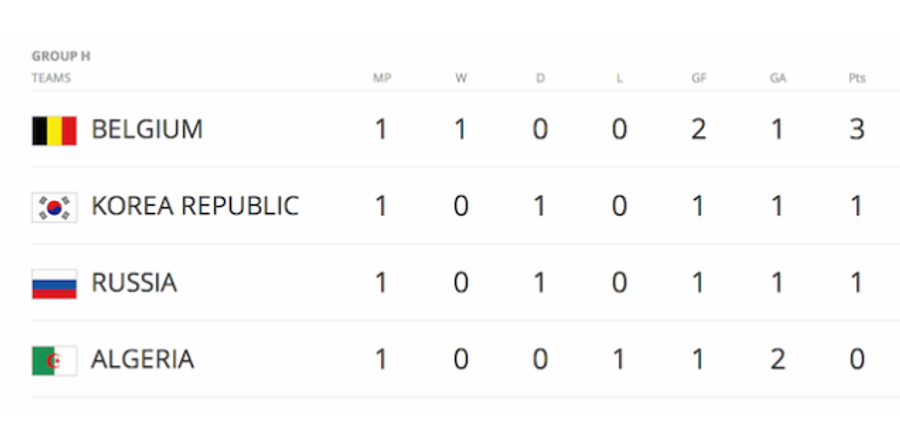Click the GROUP H heading
This screenshot has width=900, height=436.
(61, 56)
